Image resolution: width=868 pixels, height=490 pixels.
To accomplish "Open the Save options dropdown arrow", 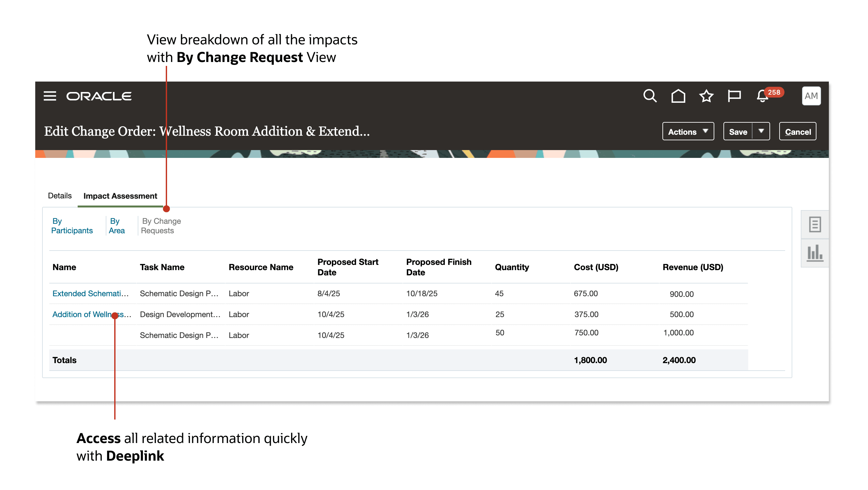I will (x=761, y=131).
